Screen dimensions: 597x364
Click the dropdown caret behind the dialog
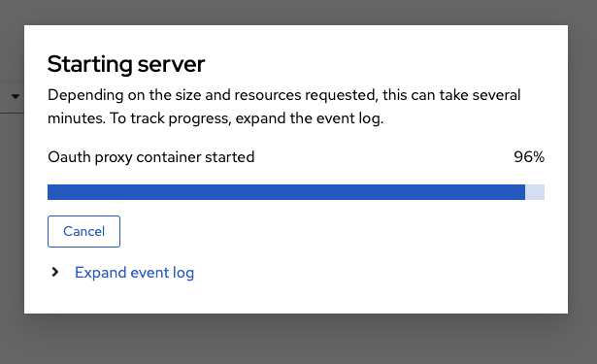point(16,96)
